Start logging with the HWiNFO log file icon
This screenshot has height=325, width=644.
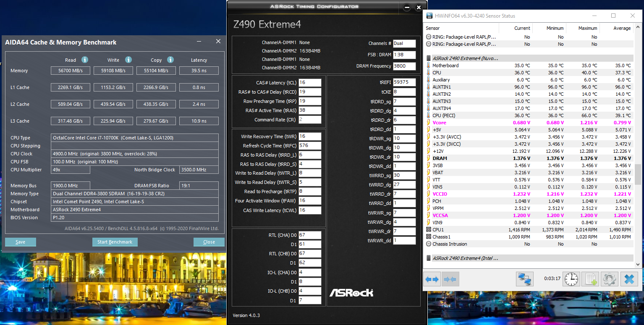click(x=591, y=279)
